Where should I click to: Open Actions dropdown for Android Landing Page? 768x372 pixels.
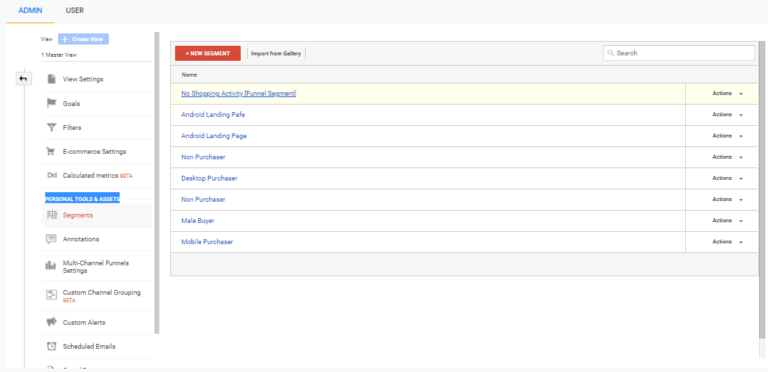[x=727, y=136]
